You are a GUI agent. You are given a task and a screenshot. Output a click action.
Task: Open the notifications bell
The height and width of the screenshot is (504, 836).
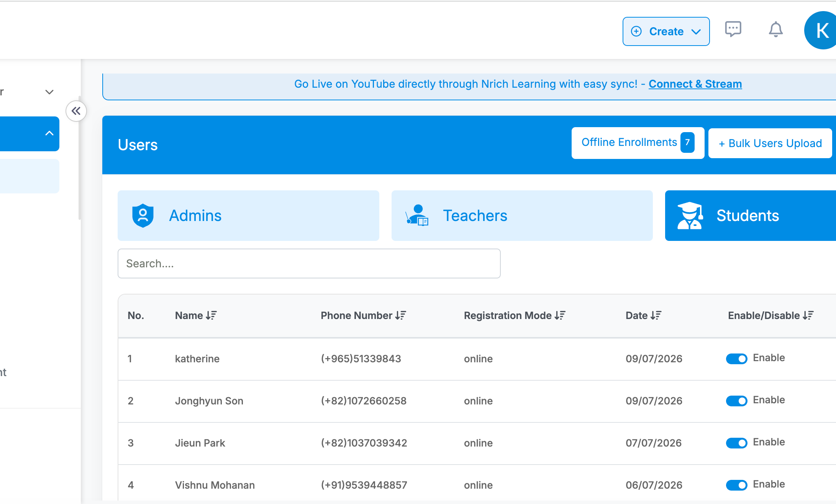tap(775, 29)
